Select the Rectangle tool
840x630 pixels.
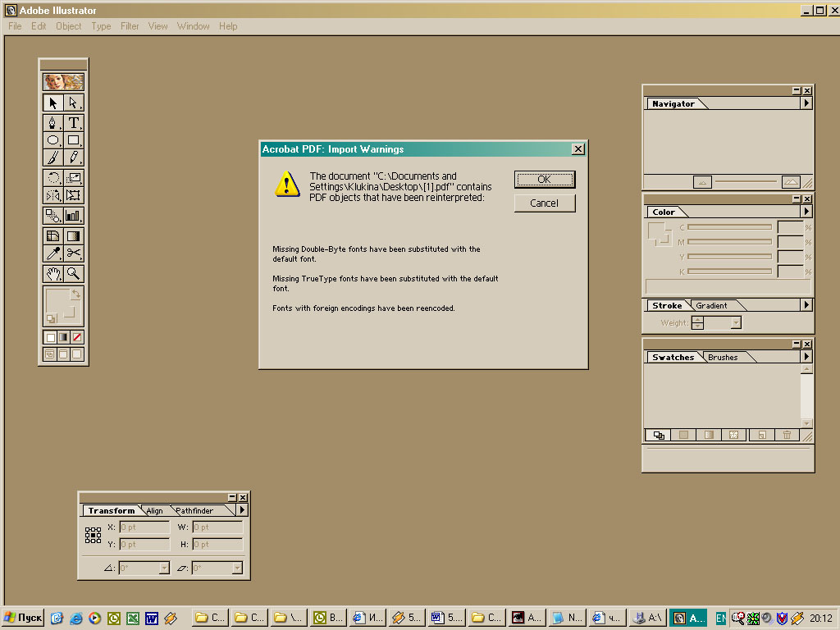pyautogui.click(x=73, y=140)
